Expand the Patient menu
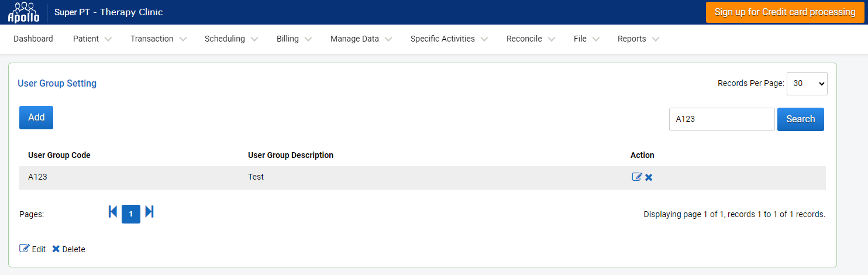Screen dimensions: 868x275 [x=92, y=39]
